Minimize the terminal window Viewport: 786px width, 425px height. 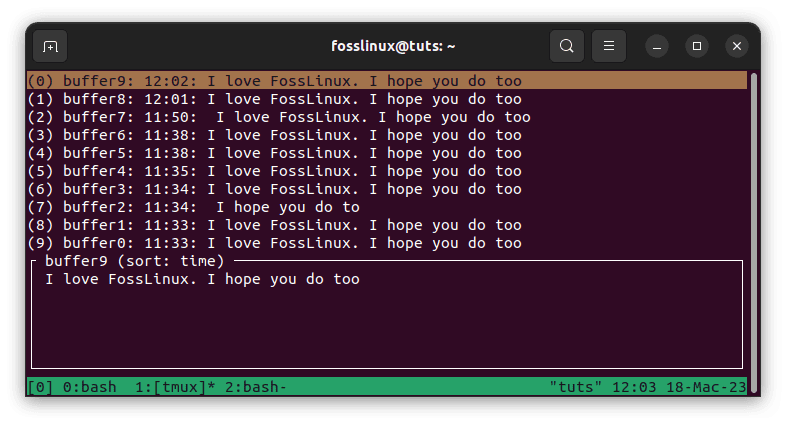[657, 46]
